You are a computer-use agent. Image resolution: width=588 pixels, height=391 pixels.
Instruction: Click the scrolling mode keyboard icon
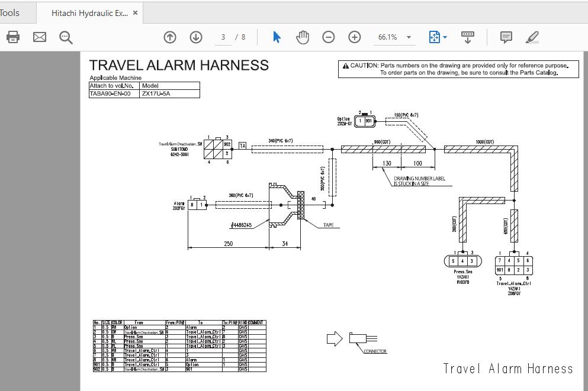[468, 37]
